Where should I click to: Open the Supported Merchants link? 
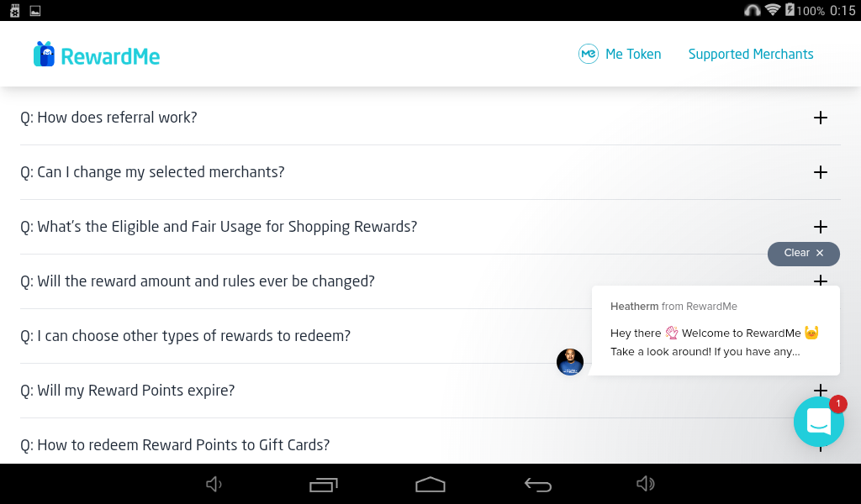[x=751, y=54]
